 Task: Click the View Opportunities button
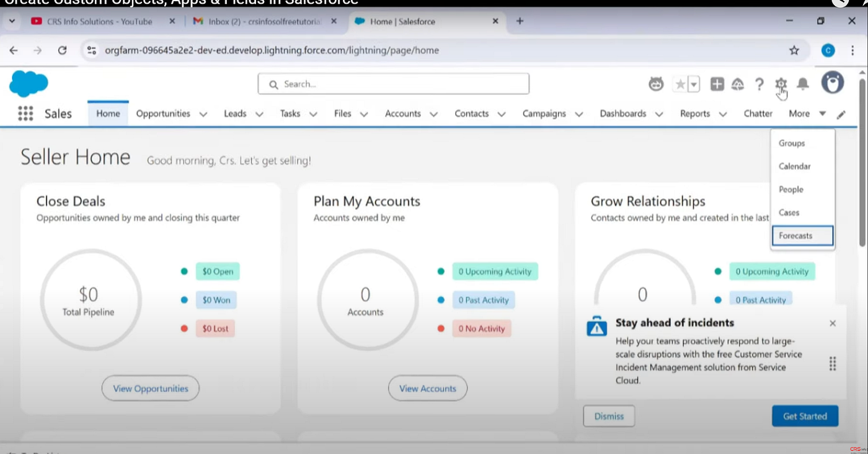151,388
